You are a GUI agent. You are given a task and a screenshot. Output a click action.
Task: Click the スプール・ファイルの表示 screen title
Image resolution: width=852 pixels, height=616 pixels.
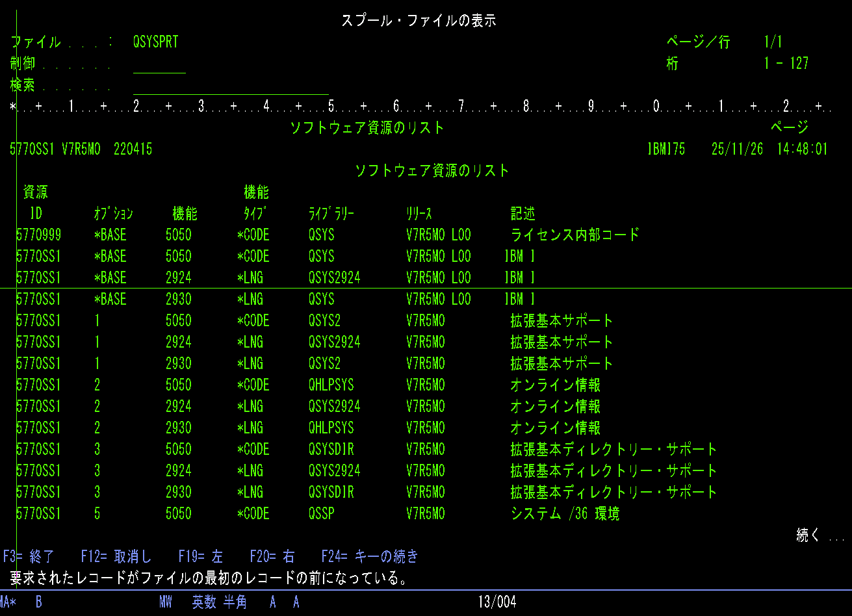[419, 21]
